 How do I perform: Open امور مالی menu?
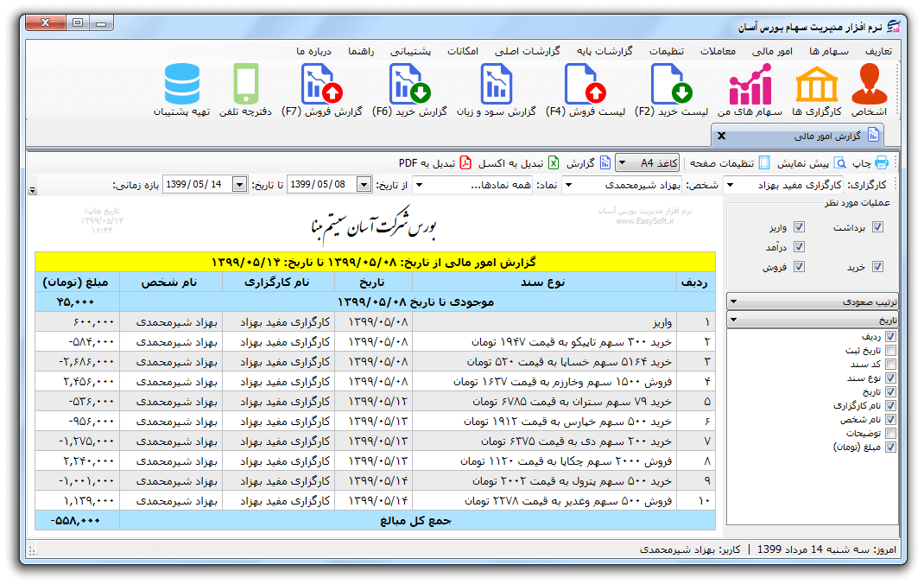point(773,51)
